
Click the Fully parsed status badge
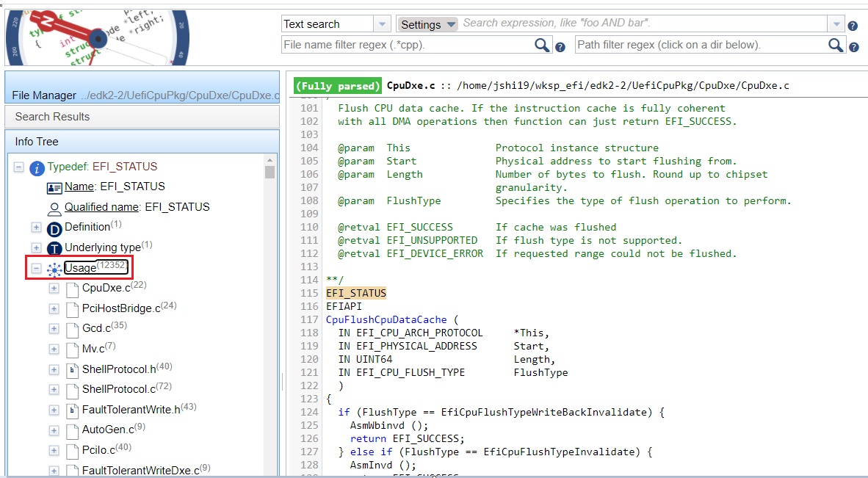[338, 86]
